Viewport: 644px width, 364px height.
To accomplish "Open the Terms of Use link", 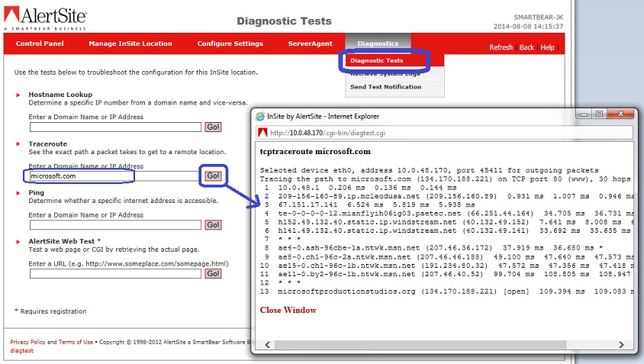I will (x=76, y=342).
